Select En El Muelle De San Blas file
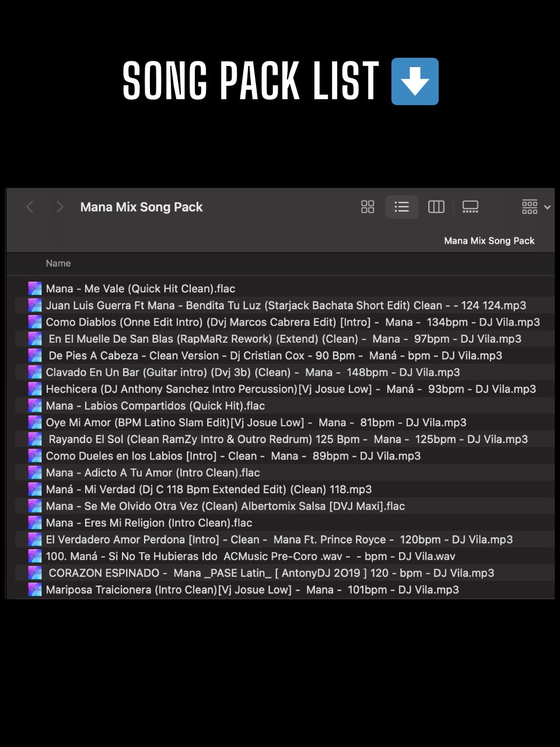The image size is (560, 747). point(285,338)
